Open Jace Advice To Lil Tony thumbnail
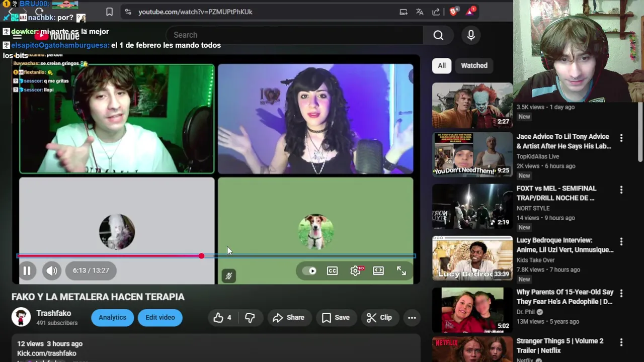Screen dimensions: 644x362 click(472, 154)
